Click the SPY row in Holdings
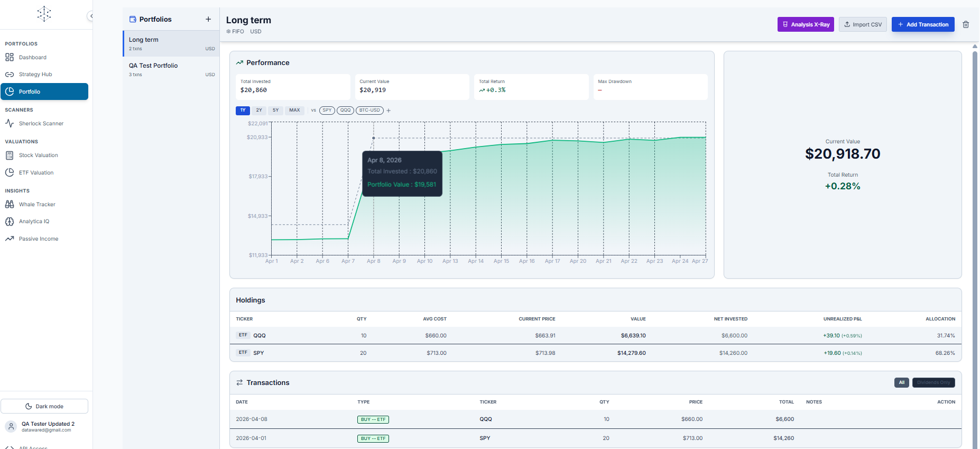The image size is (980, 449). 596,353
